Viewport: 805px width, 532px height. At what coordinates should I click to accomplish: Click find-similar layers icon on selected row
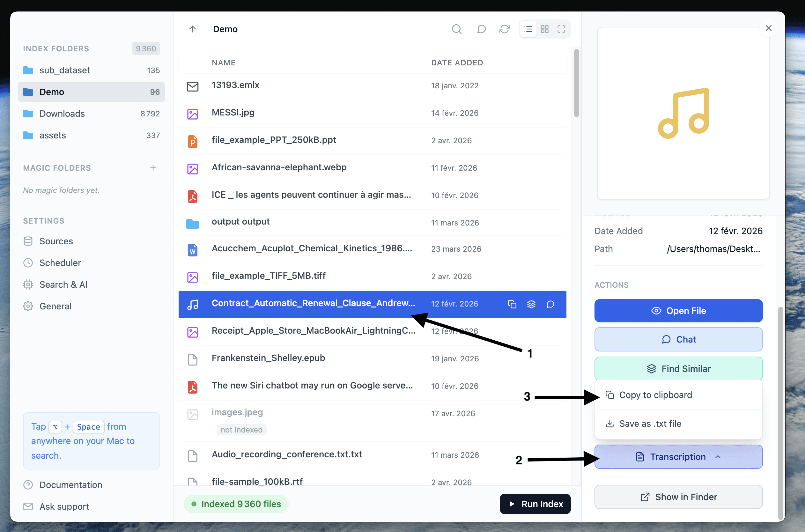point(531,304)
